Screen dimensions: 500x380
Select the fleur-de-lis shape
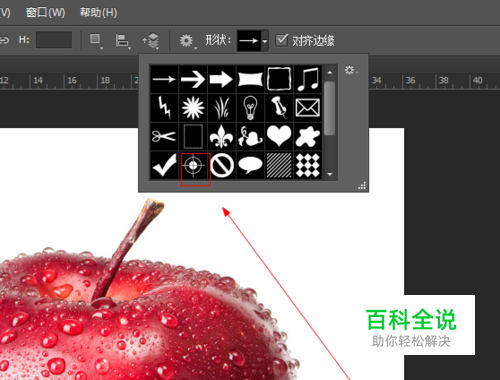(x=222, y=137)
